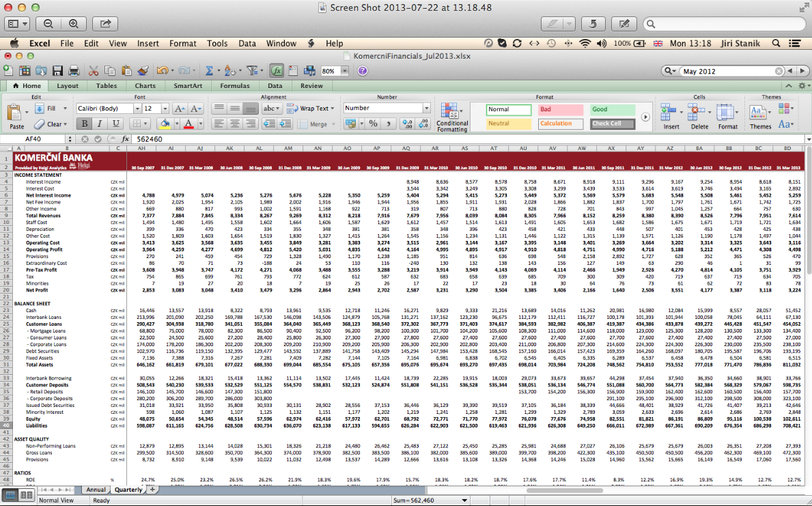This screenshot has height=506, width=812.
Task: Add a new sheet with plus button
Action: pyautogui.click(x=152, y=490)
